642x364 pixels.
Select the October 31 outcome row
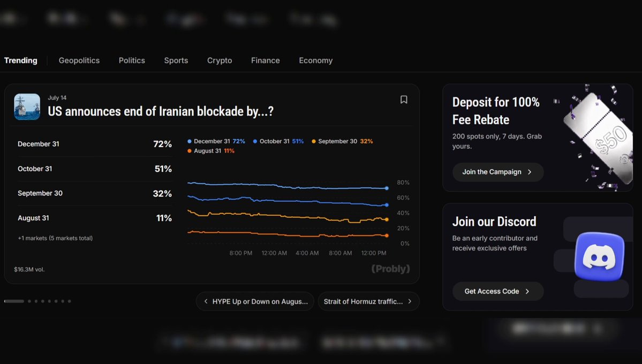click(95, 169)
